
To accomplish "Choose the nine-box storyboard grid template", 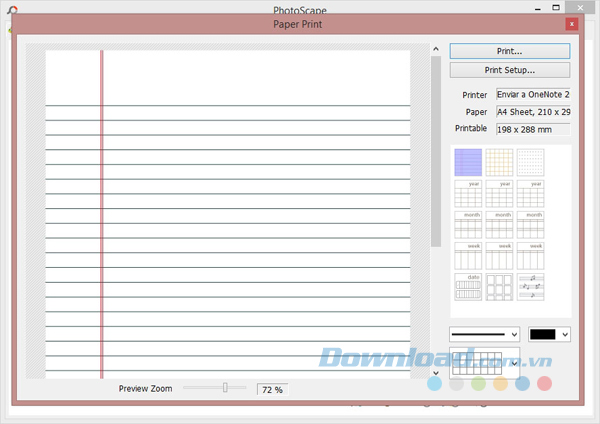I will pos(499,287).
